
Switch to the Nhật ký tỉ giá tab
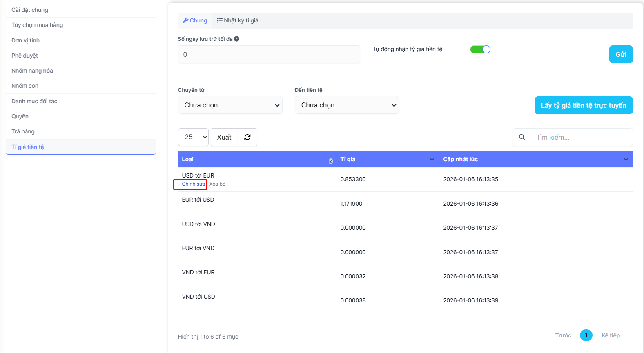(238, 20)
